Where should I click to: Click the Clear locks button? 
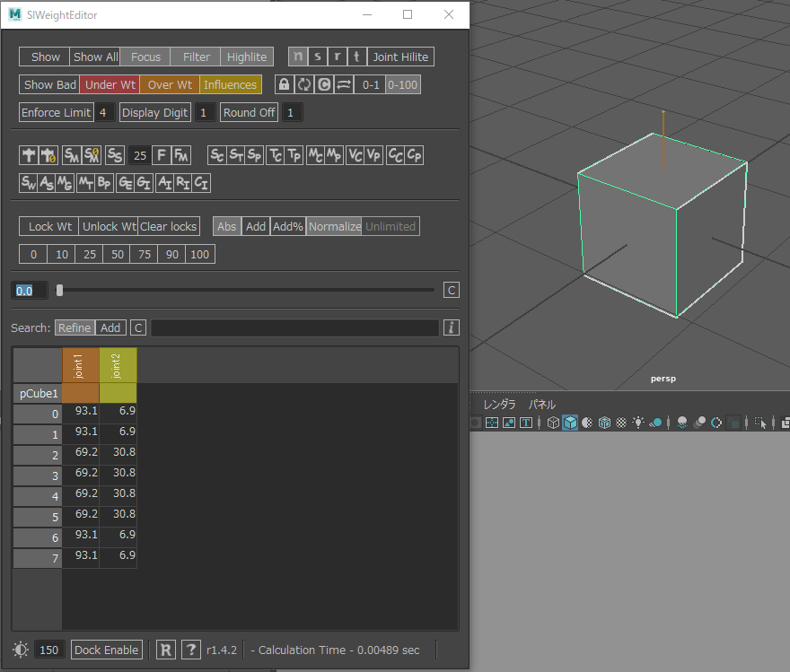pyautogui.click(x=168, y=226)
